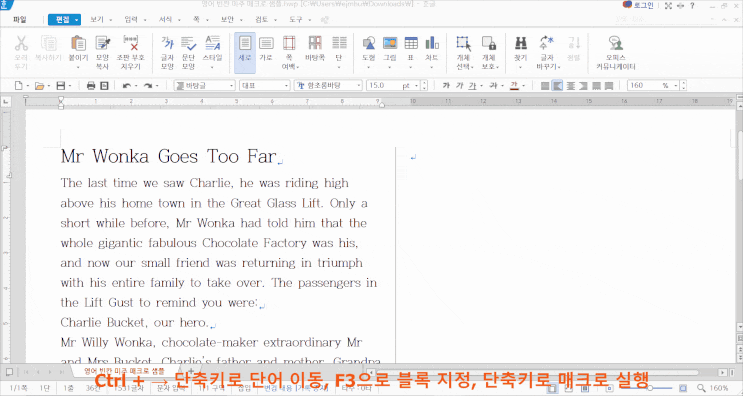The height and width of the screenshot is (396, 743).
Task: Click the print icon in quick toolbar
Action: [x=91, y=86]
